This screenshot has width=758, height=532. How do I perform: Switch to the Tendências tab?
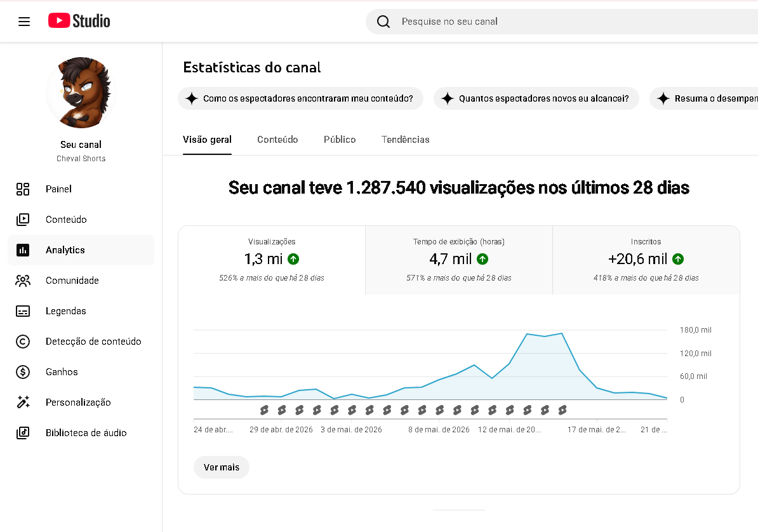pos(405,140)
